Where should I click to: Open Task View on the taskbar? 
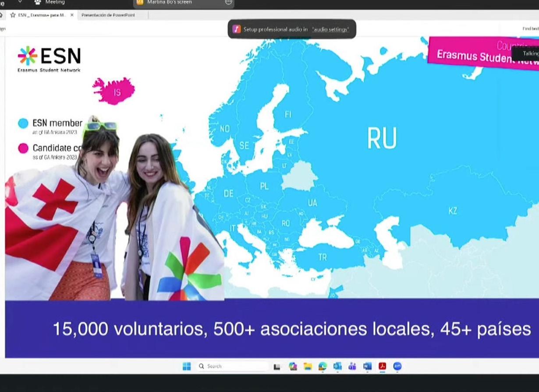click(x=277, y=367)
